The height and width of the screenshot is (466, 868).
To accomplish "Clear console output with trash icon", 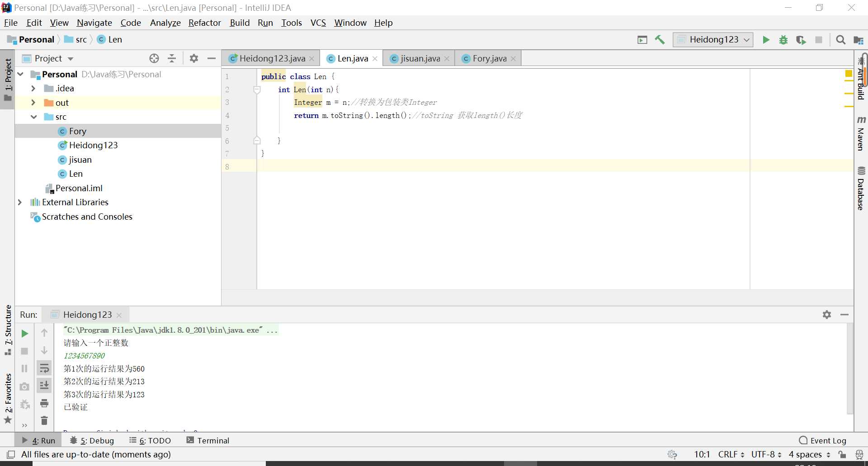I will coord(44,421).
